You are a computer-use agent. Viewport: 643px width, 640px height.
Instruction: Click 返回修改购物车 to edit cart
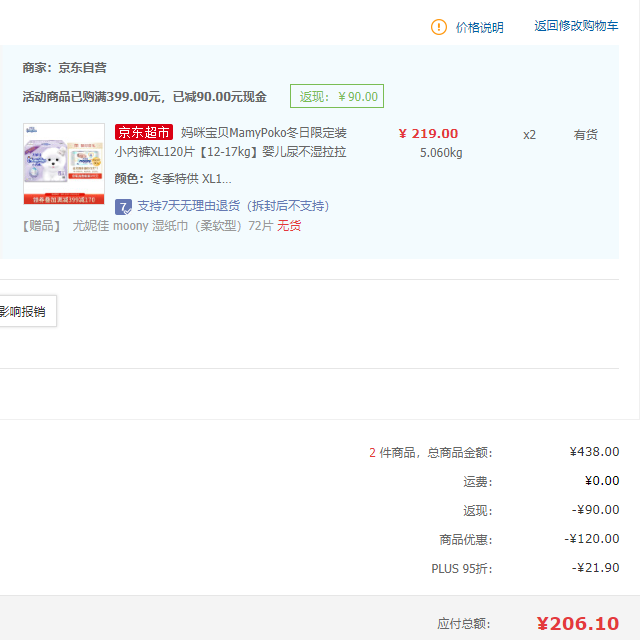[576, 26]
